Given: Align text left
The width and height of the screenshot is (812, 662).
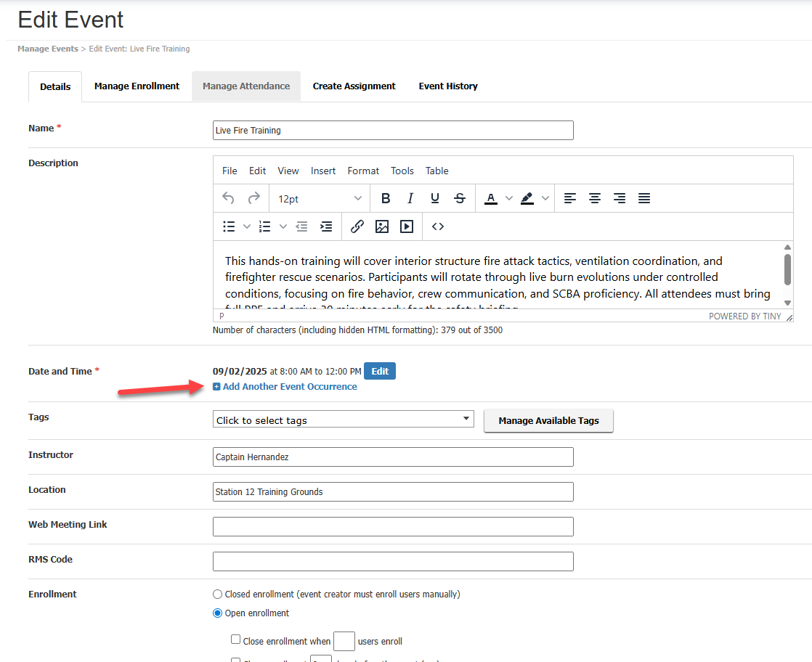Looking at the screenshot, I should (x=569, y=198).
